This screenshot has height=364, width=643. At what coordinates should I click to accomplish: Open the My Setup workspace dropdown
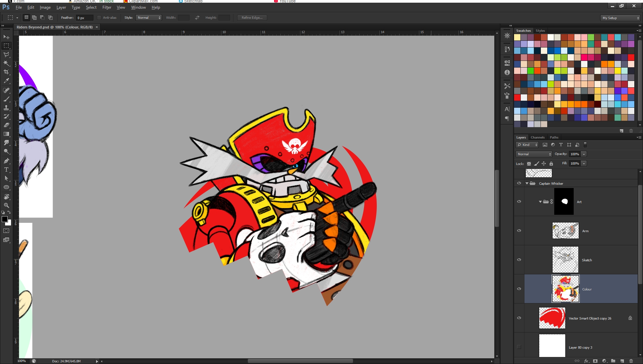coord(620,18)
